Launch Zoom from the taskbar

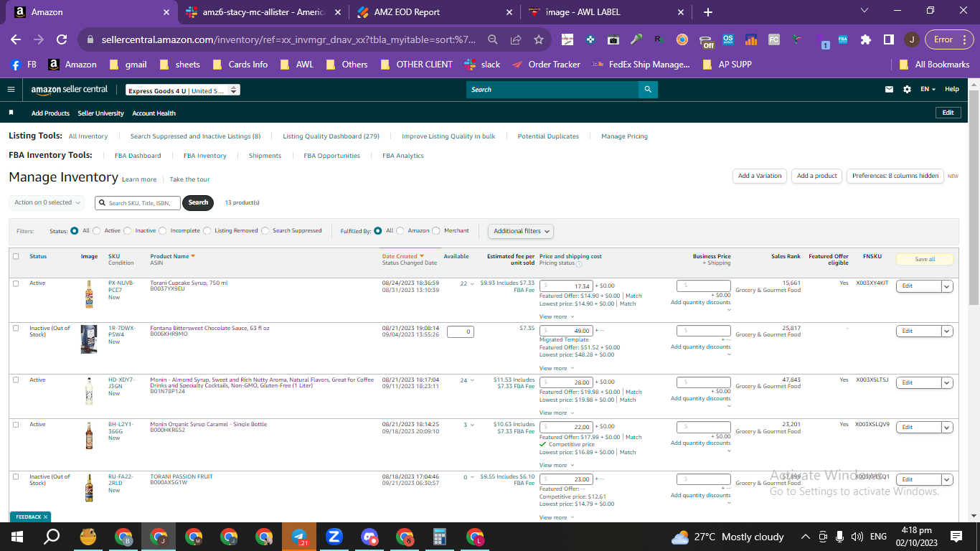tap(334, 537)
